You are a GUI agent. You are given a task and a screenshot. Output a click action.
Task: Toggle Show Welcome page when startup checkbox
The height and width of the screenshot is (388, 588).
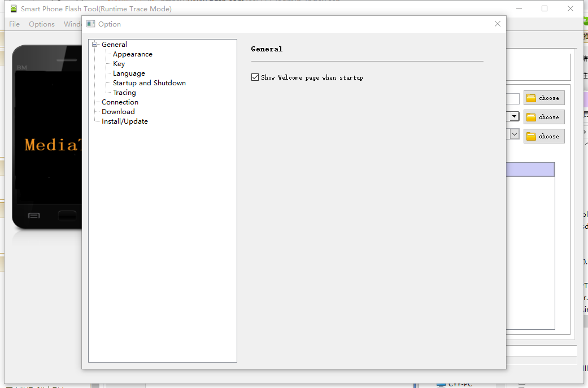(255, 77)
